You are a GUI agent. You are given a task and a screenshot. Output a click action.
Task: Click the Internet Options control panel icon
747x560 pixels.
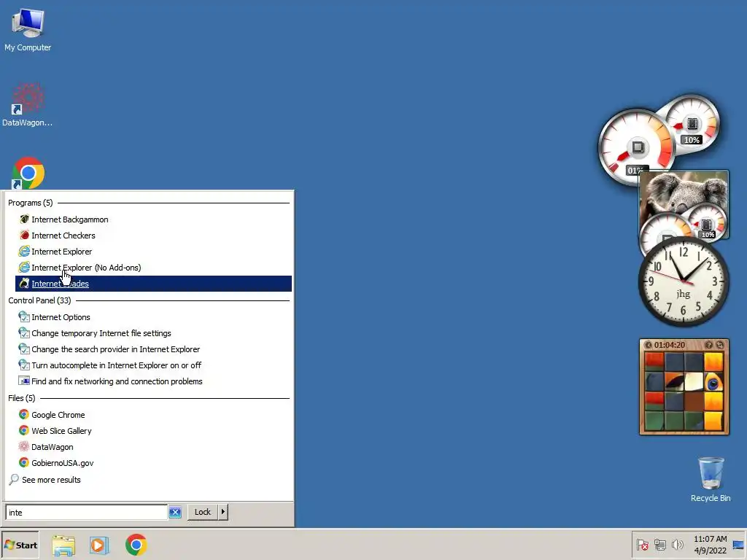pos(24,317)
